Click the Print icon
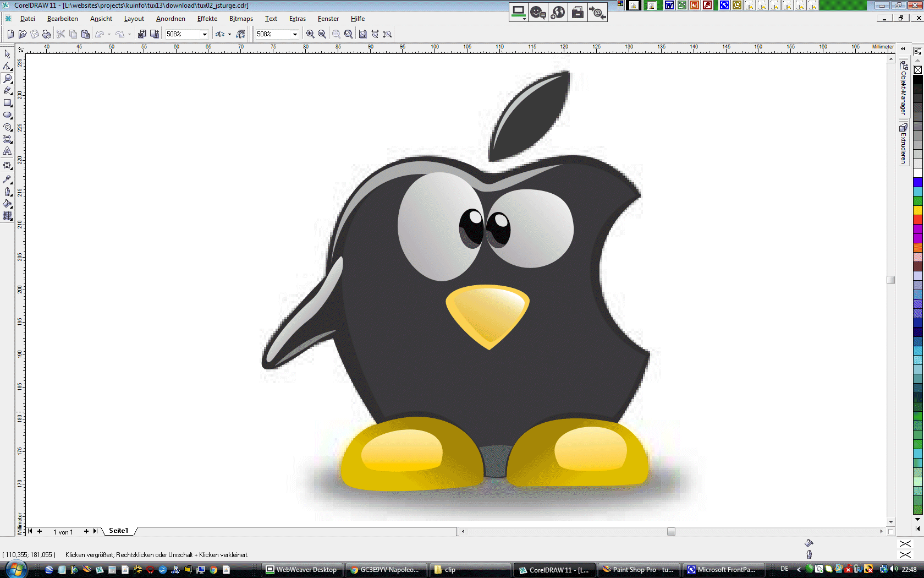Image resolution: width=924 pixels, height=578 pixels. [47, 34]
